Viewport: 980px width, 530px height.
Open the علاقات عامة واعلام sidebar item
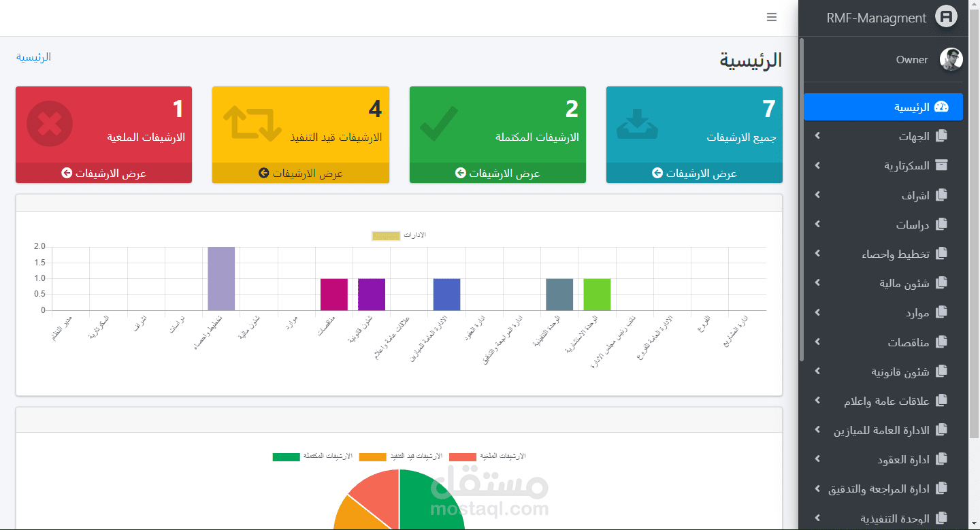point(883,401)
